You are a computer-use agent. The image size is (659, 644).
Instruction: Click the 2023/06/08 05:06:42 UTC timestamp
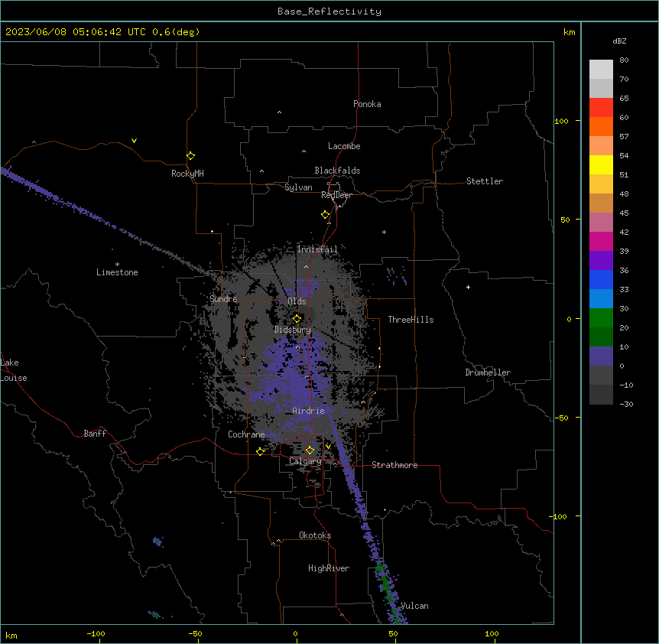pos(76,32)
